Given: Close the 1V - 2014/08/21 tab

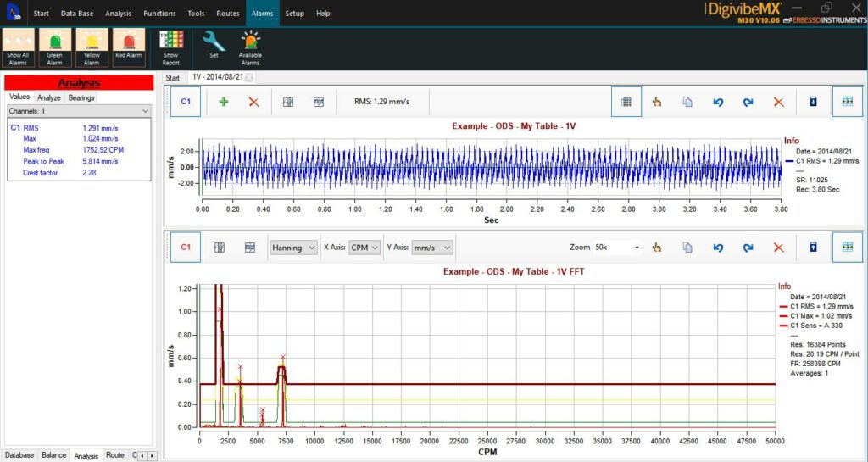Looking at the screenshot, I should 249,77.
